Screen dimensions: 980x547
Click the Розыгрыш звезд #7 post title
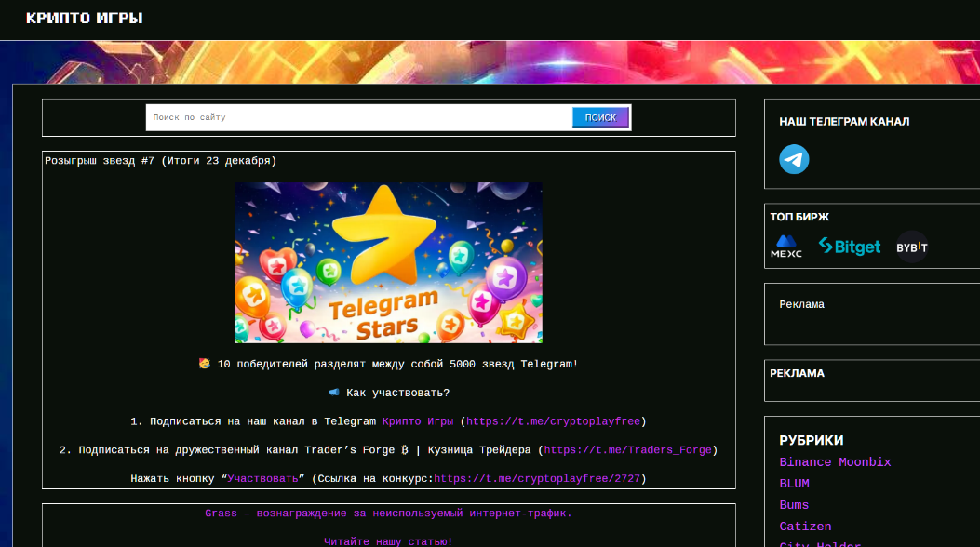tap(161, 161)
